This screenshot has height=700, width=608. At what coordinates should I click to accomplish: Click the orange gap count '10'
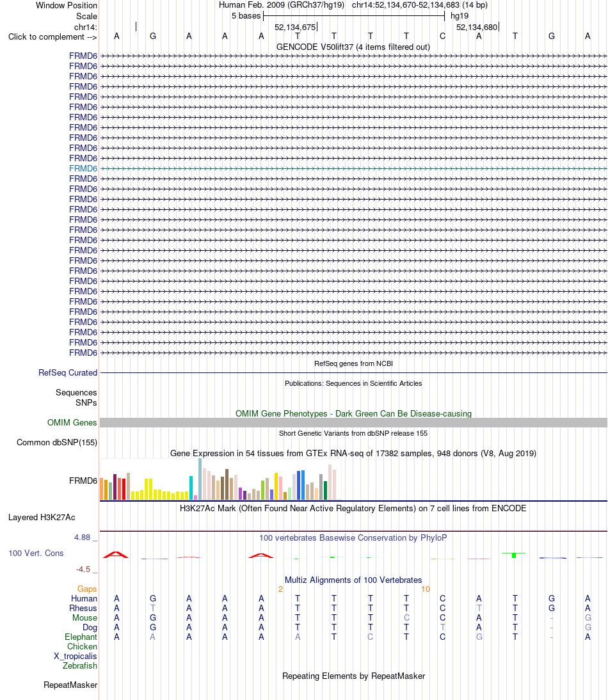(426, 589)
